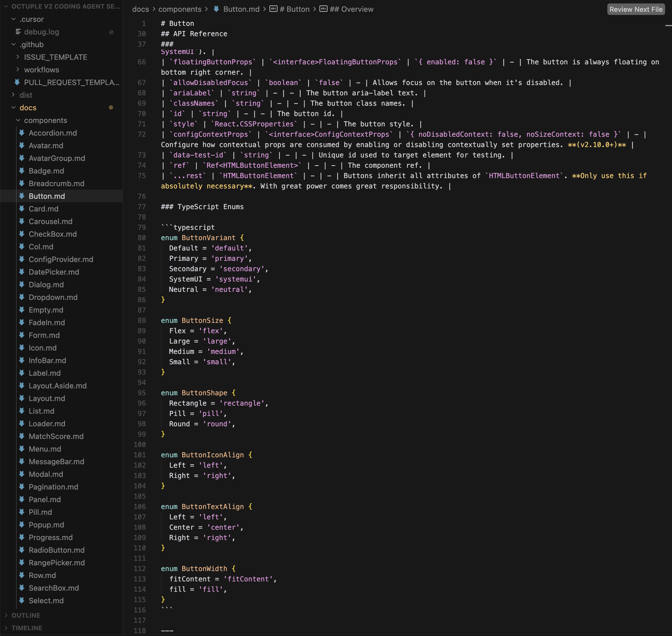Expand the dist folder
The image size is (672, 636).
point(14,95)
